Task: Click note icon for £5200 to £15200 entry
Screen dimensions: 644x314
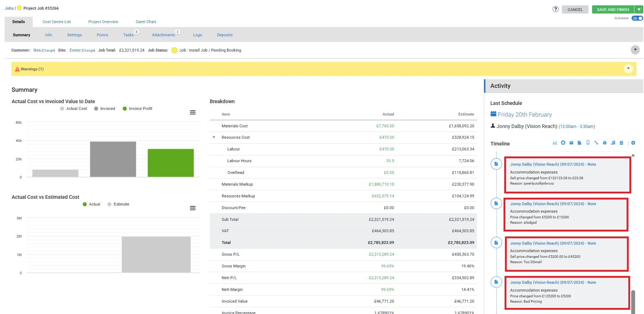Action: (496, 203)
